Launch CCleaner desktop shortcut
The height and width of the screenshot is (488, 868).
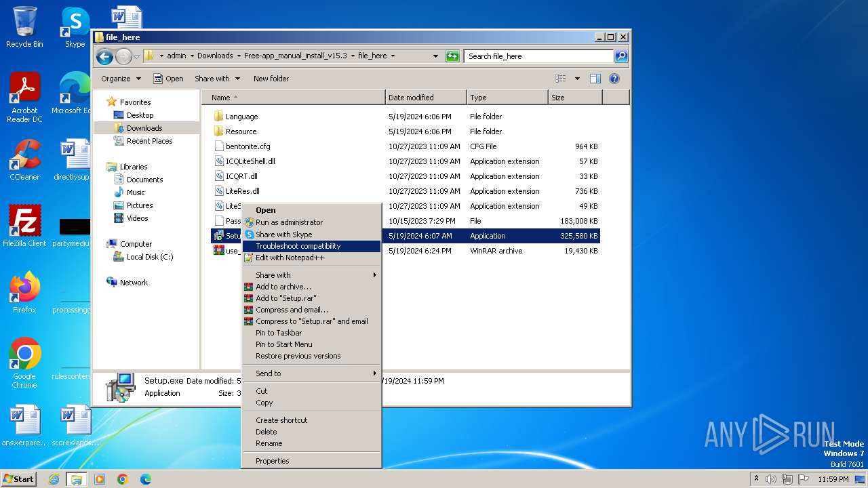pos(24,160)
